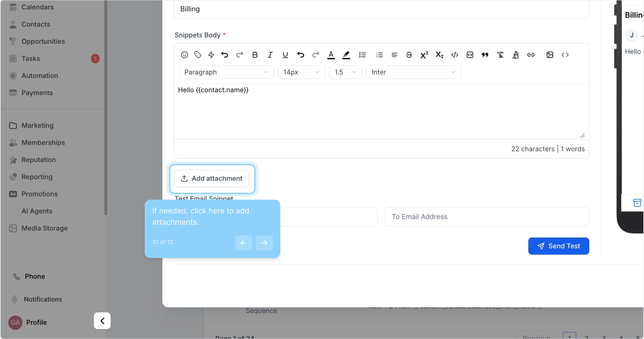Go to Media Storage in sidebar

point(44,228)
